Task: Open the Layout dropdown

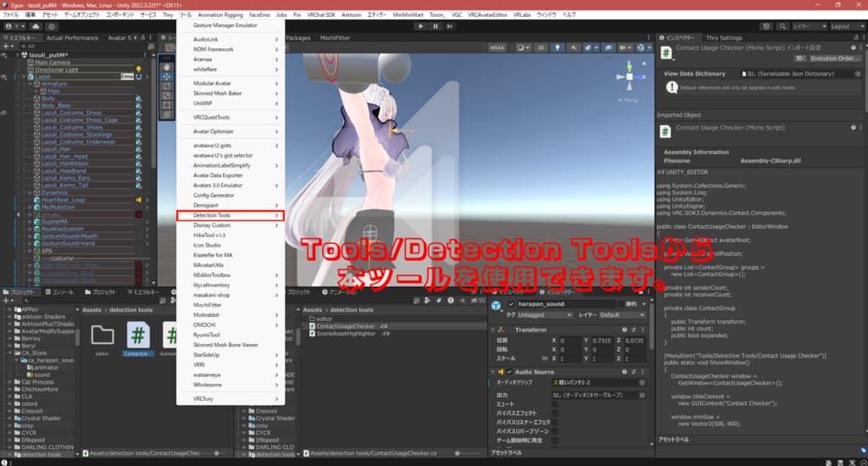Action: click(x=847, y=26)
